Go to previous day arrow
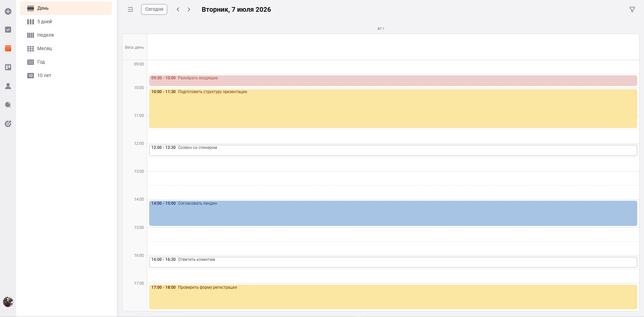Viewport: 644px width, 317px height. pos(178,9)
